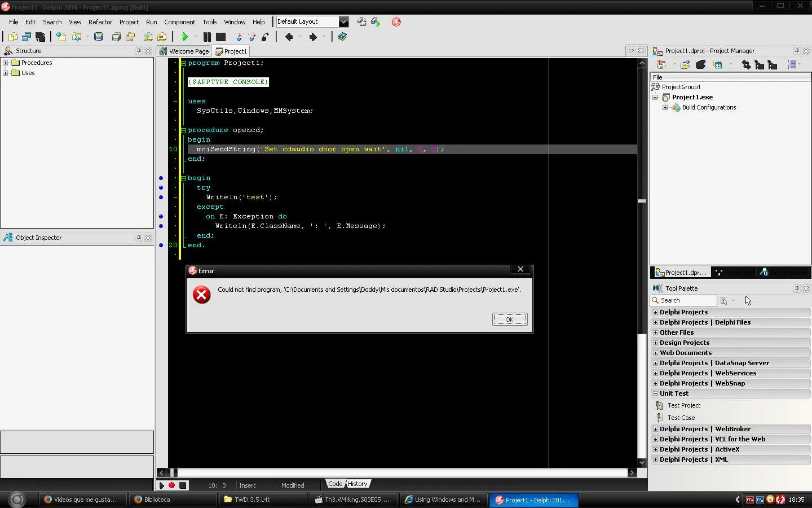Click the Save floppy disk icon
Viewport: 812px width, 508px height.
[x=99, y=37]
